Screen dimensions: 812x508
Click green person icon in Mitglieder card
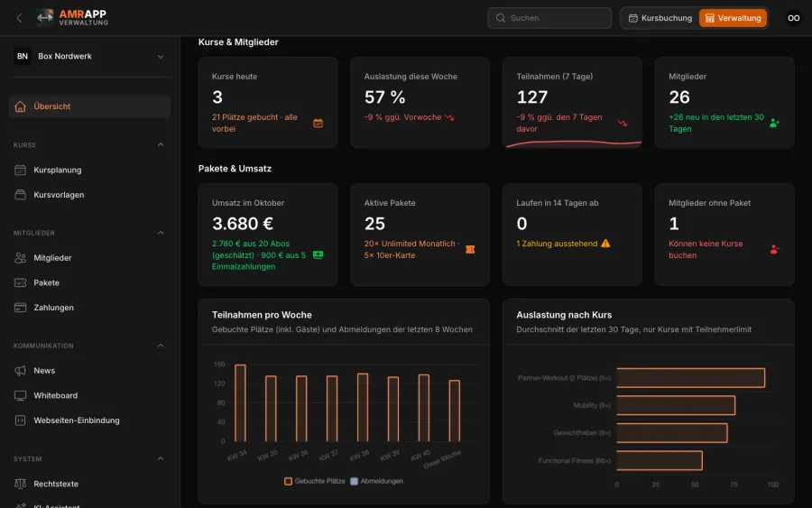pyautogui.click(x=774, y=124)
